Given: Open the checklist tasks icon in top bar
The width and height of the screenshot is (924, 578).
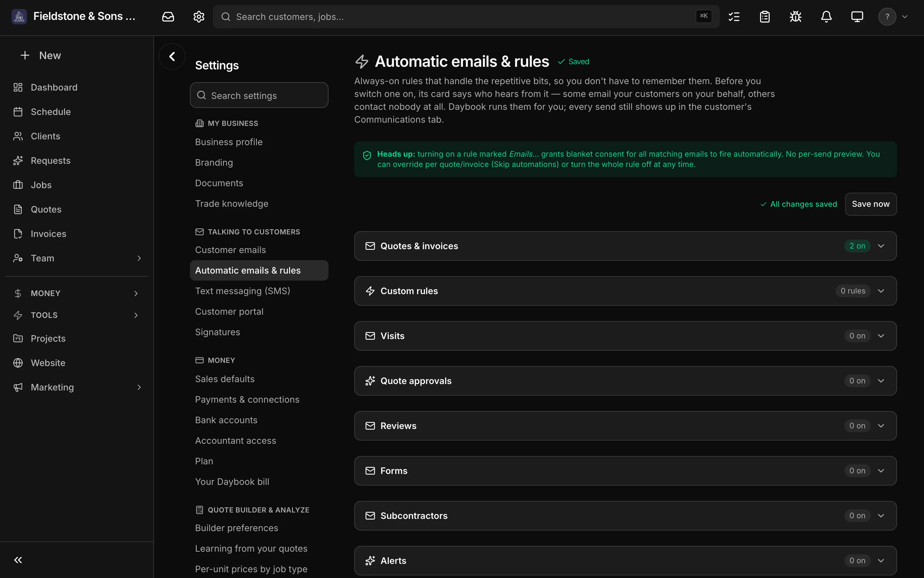Looking at the screenshot, I should pos(734,17).
